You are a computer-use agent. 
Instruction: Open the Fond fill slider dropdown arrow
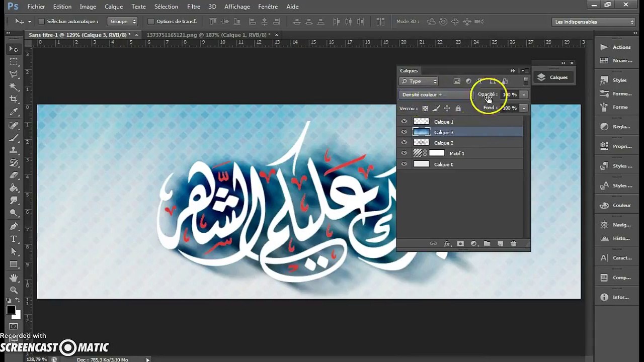pyautogui.click(x=524, y=108)
